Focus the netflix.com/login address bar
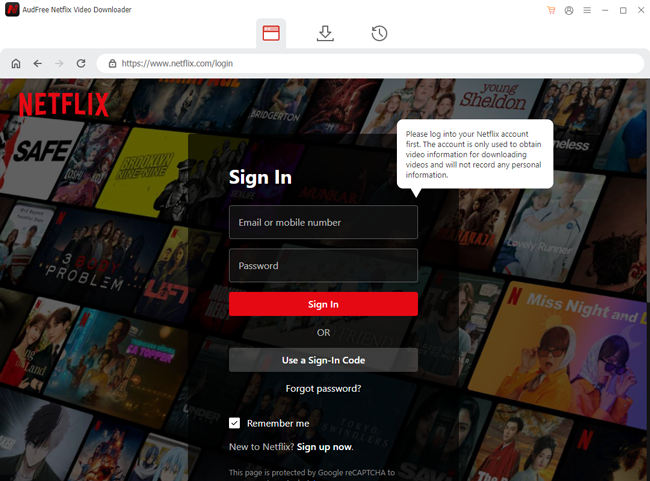This screenshot has height=481, width=650. pos(370,63)
